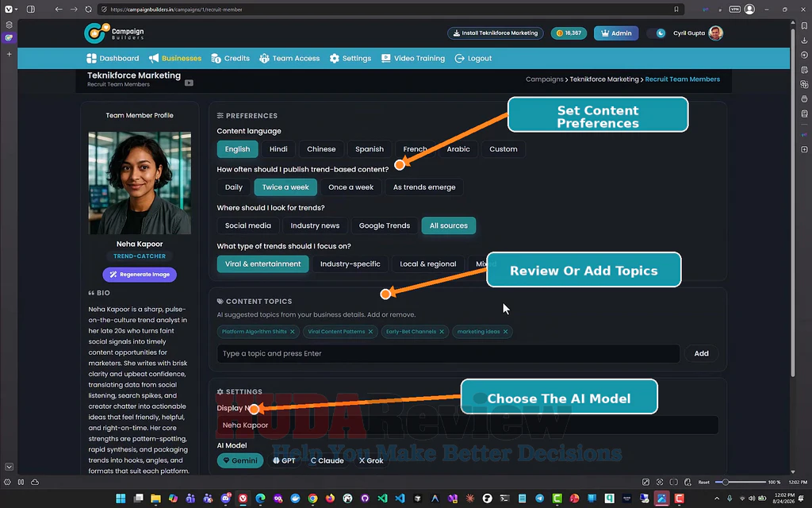Image resolution: width=812 pixels, height=508 pixels.
Task: Bookmark this page in address bar
Action: point(676,10)
